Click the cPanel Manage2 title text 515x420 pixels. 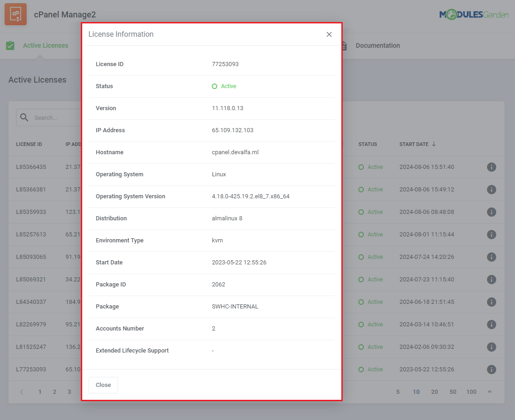click(x=65, y=14)
